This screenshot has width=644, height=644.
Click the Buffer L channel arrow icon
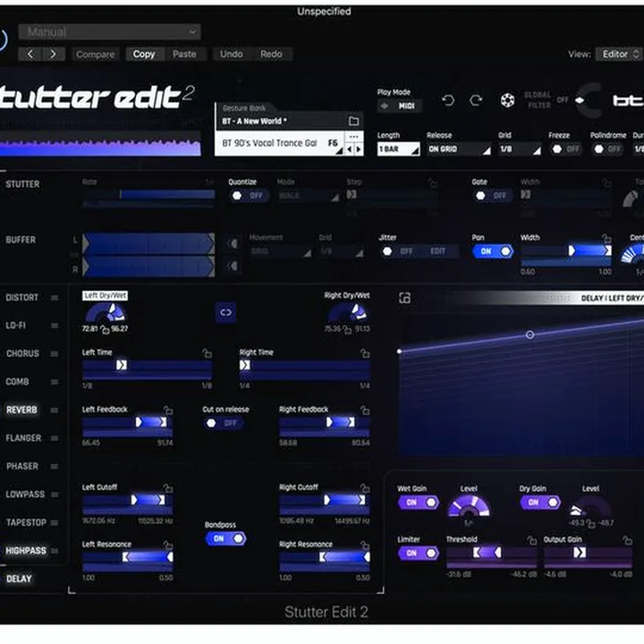tap(233, 243)
